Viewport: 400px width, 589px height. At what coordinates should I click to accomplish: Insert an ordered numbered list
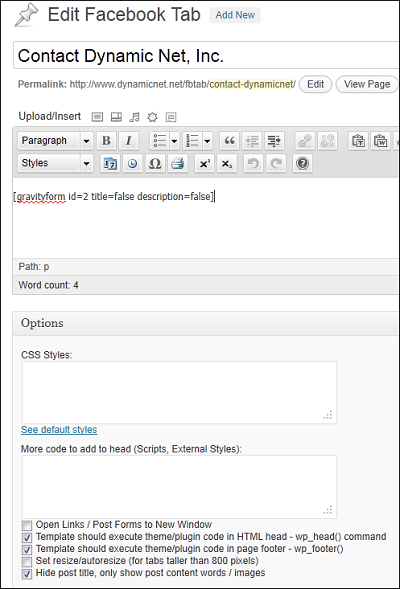(192, 141)
